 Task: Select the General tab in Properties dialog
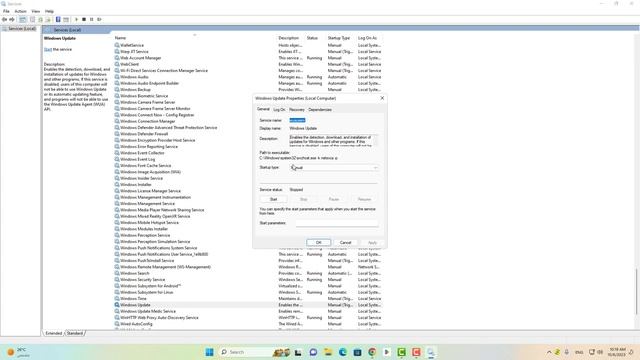[263, 109]
